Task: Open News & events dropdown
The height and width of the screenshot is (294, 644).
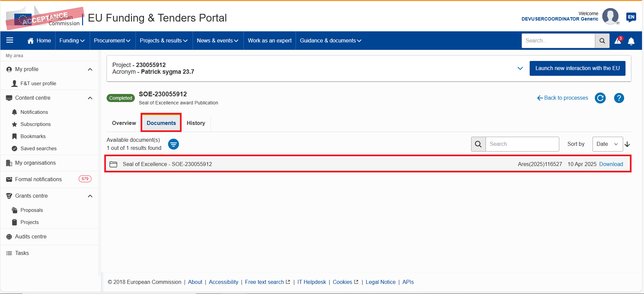Action: tap(218, 41)
